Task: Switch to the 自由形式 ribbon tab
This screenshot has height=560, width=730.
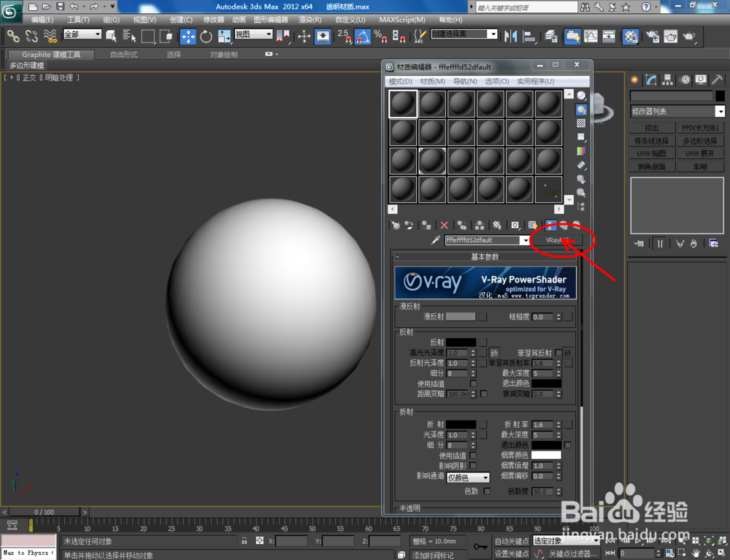Action: (124, 55)
